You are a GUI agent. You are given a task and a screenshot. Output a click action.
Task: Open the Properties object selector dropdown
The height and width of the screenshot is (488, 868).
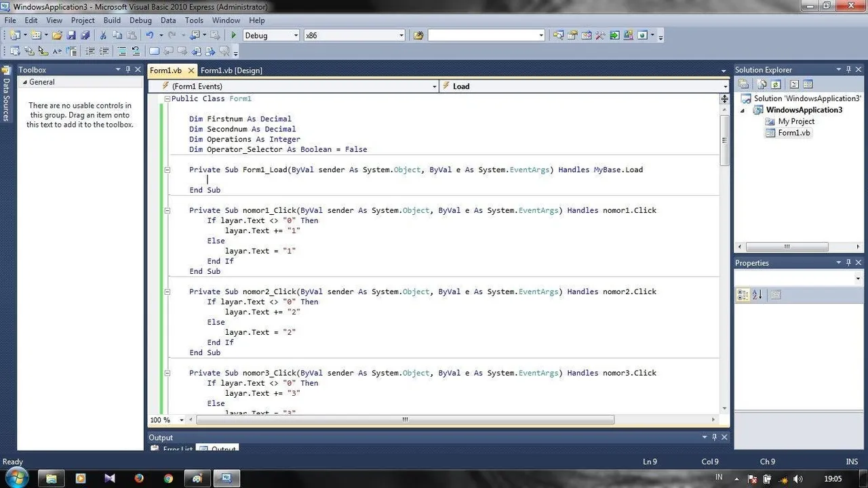click(858, 279)
